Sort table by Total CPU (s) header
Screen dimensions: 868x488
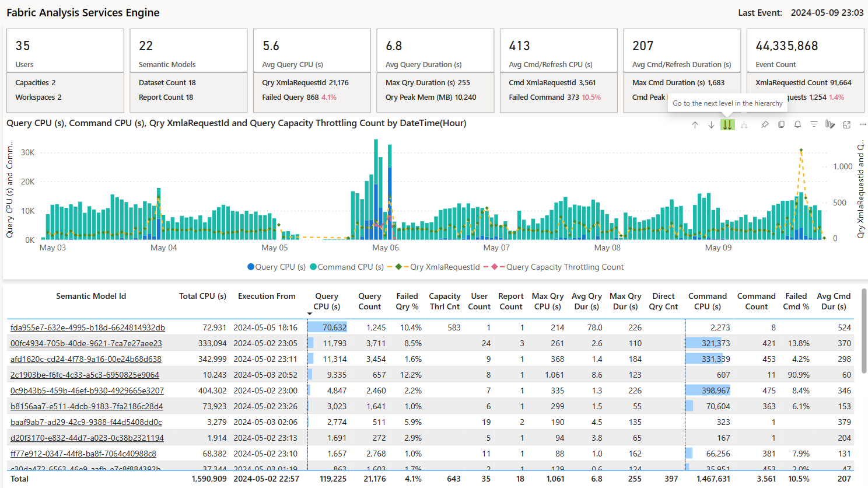(202, 297)
